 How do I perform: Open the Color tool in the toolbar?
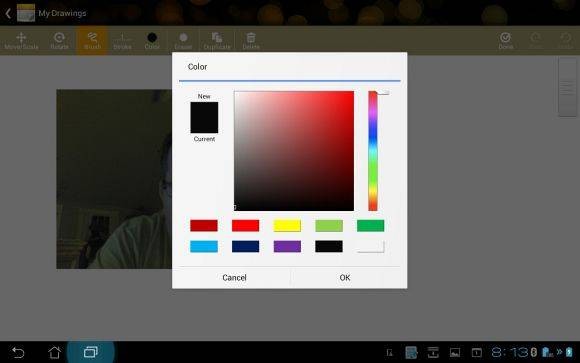(x=152, y=41)
